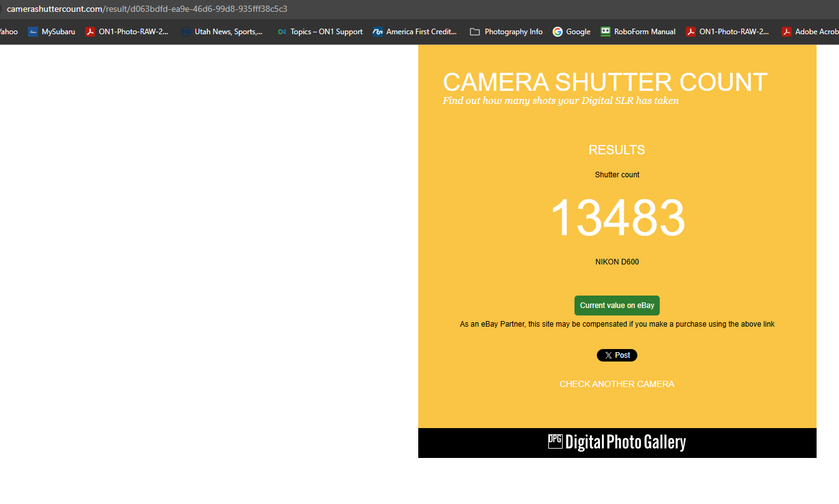Screen dimensions: 839x504
Task: Open the Yahoo bookmark
Action: click(9, 32)
